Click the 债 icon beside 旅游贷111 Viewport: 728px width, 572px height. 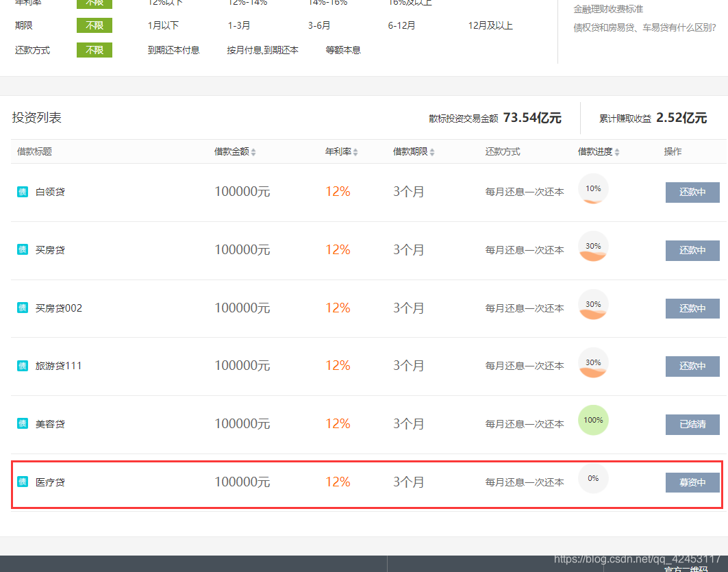(23, 366)
